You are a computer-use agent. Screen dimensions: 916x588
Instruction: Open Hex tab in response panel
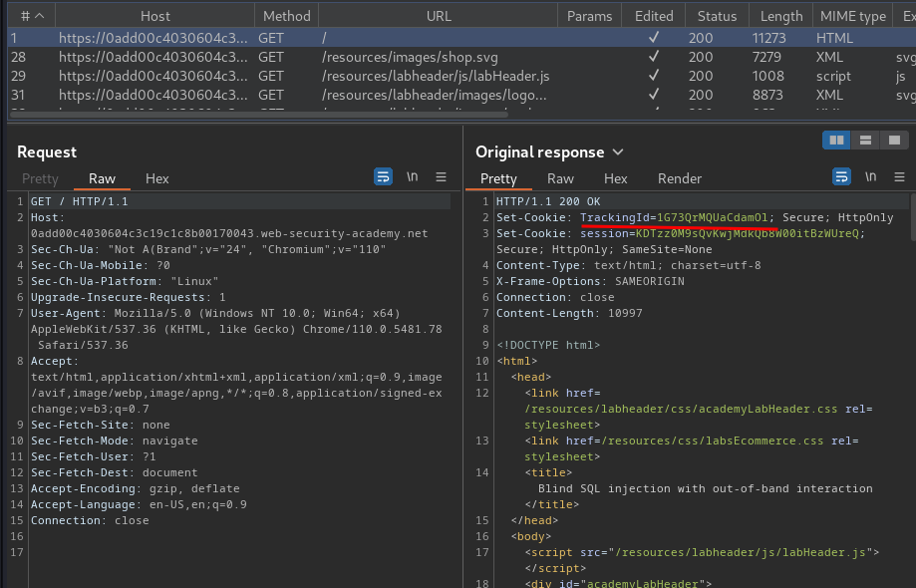click(615, 178)
